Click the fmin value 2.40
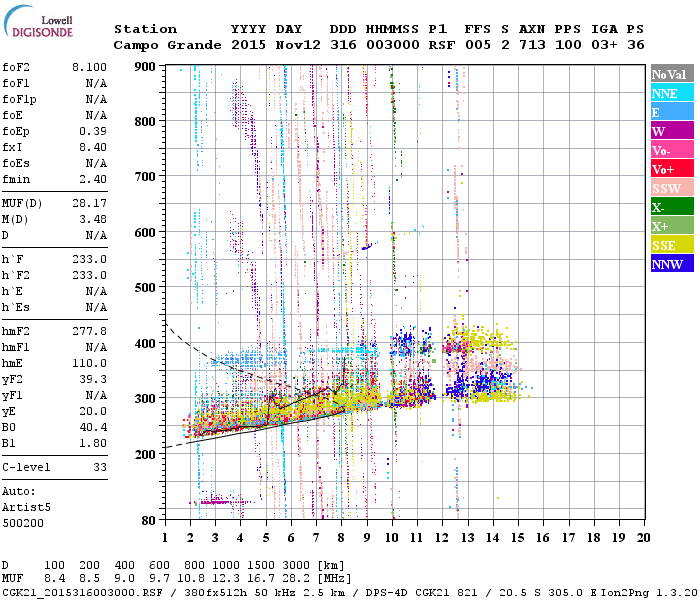The width and height of the screenshot is (700, 600). pos(93,179)
